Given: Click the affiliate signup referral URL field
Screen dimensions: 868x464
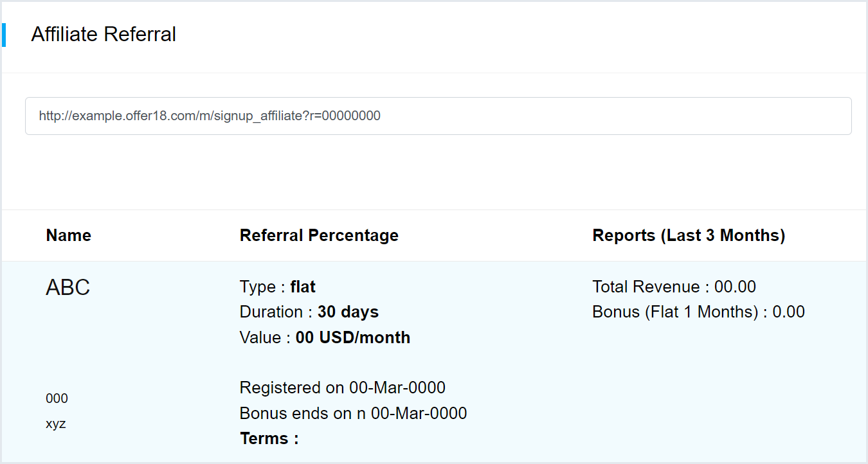Looking at the screenshot, I should point(437,116).
